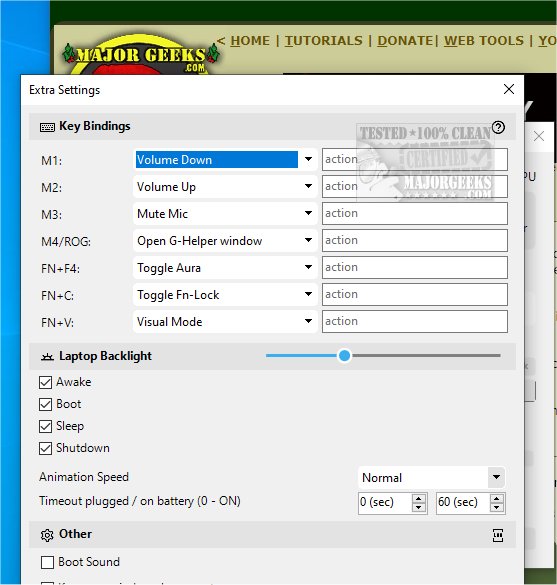Open the FN+C Toggle Fn-Lock dropdown

click(225, 294)
